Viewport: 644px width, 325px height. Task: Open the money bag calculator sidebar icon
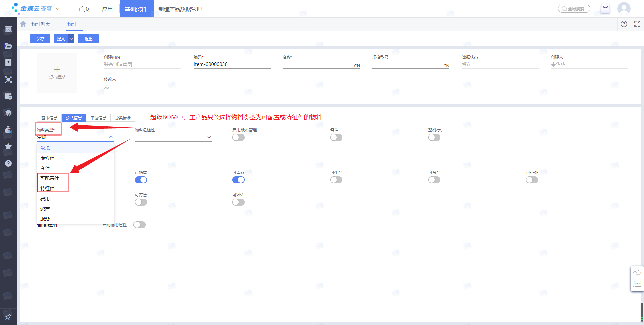(x=8, y=129)
